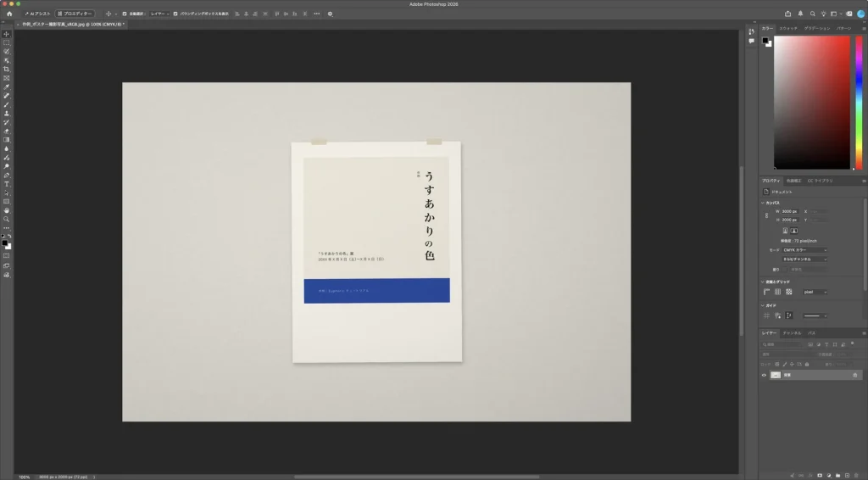Select the Frame tool
Viewport: 868px width, 480px height.
point(7,78)
